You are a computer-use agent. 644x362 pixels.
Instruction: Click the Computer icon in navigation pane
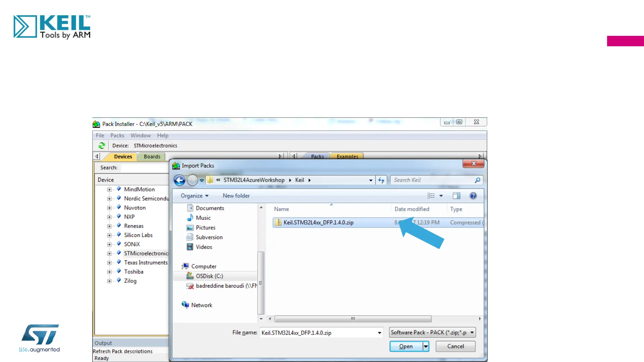pos(185,266)
